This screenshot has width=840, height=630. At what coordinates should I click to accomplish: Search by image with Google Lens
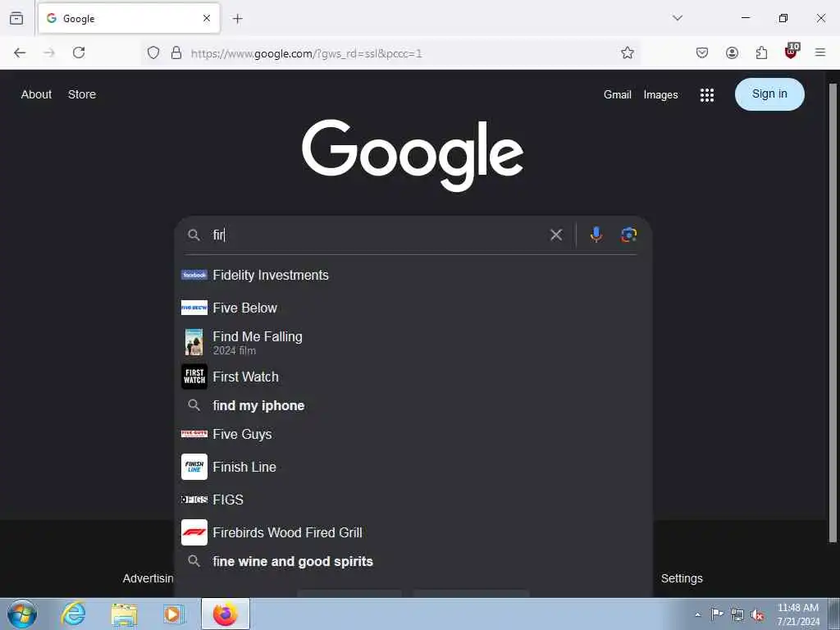tap(628, 235)
